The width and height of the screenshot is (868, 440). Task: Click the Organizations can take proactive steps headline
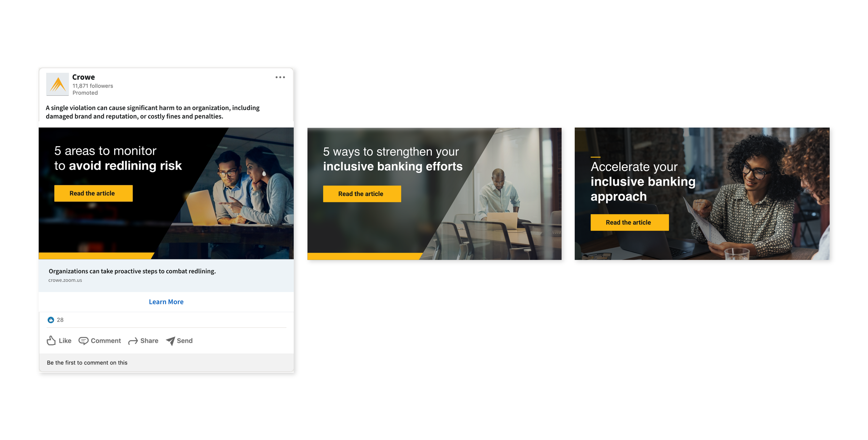132,271
